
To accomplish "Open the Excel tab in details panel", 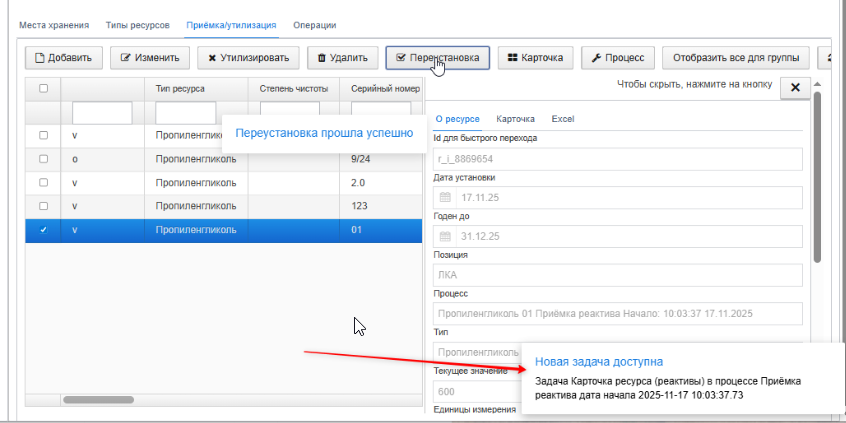I will [x=563, y=119].
